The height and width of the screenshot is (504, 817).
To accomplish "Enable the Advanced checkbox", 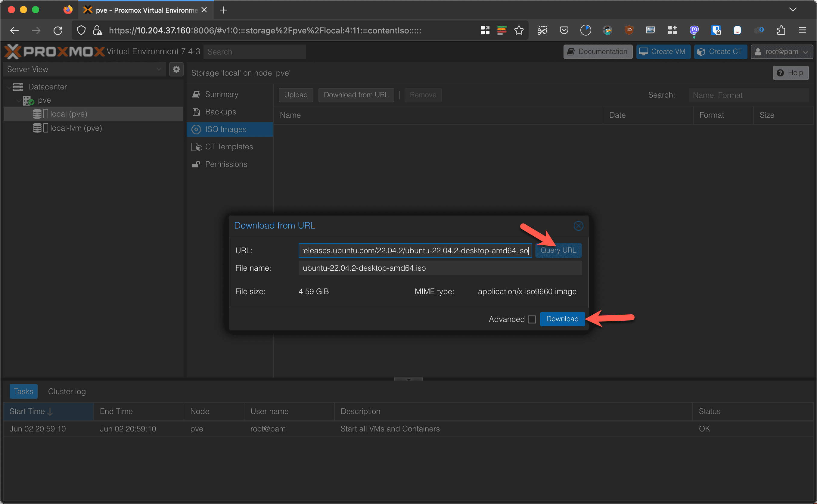I will 532,319.
